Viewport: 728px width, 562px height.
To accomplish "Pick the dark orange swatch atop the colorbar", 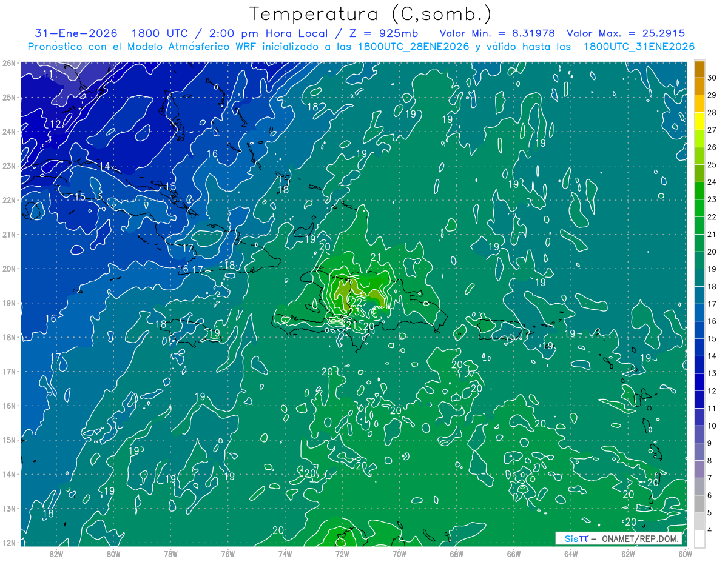I will point(699,69).
